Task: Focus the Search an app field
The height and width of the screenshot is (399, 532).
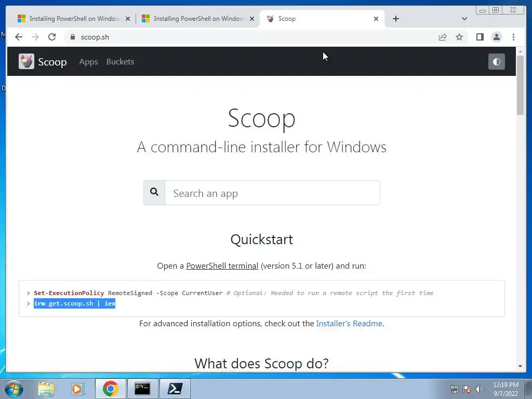Action: point(272,193)
